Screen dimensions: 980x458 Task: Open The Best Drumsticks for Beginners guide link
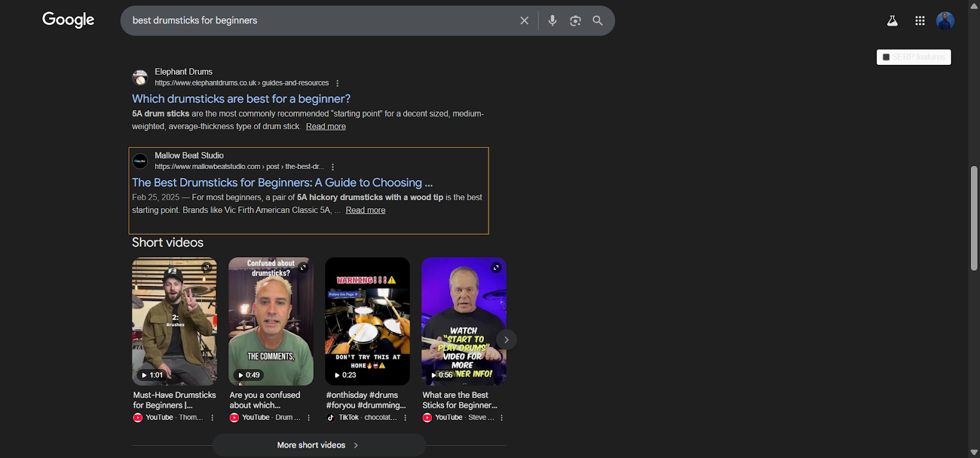tap(282, 182)
